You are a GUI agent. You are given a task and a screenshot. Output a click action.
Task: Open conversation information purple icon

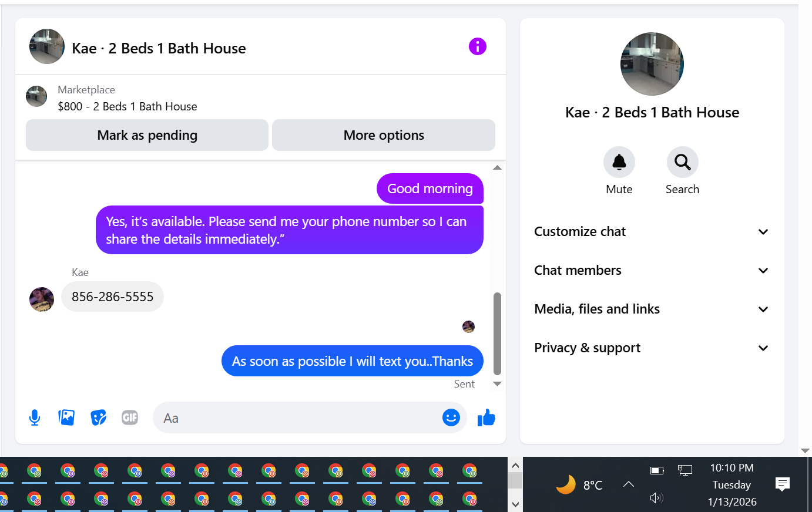pos(478,46)
